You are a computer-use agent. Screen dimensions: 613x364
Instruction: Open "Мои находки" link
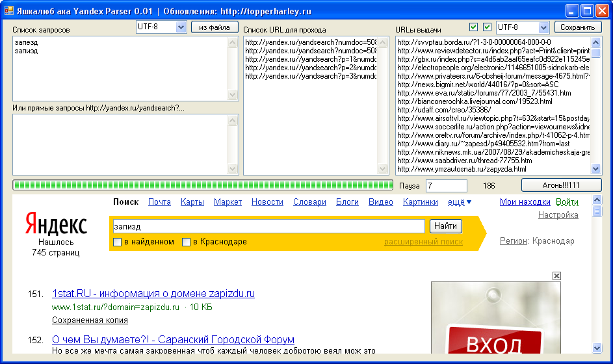coord(525,201)
